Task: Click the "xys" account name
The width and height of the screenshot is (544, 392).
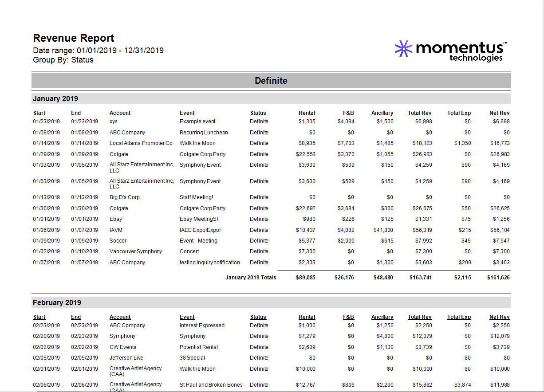Action: pyautogui.click(x=114, y=122)
